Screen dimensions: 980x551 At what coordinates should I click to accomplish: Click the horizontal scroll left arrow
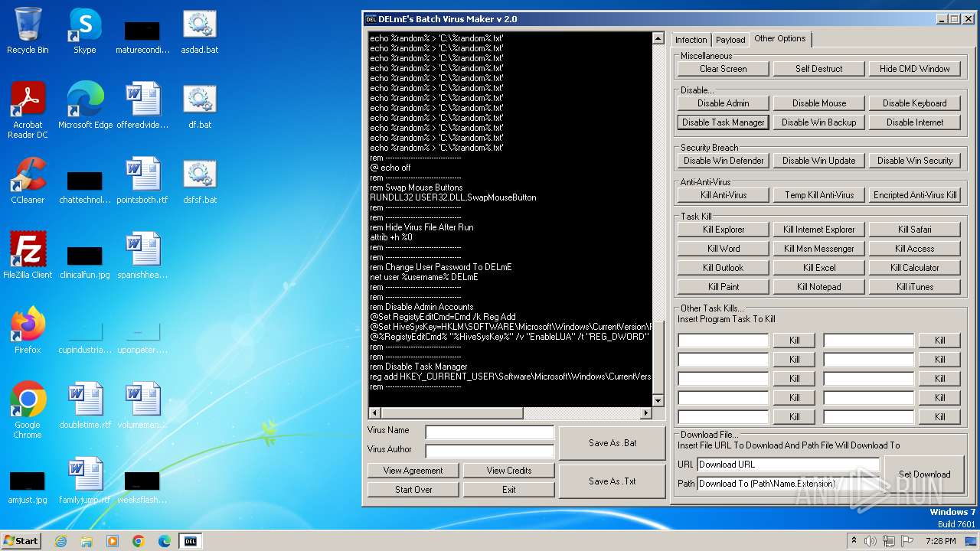374,413
